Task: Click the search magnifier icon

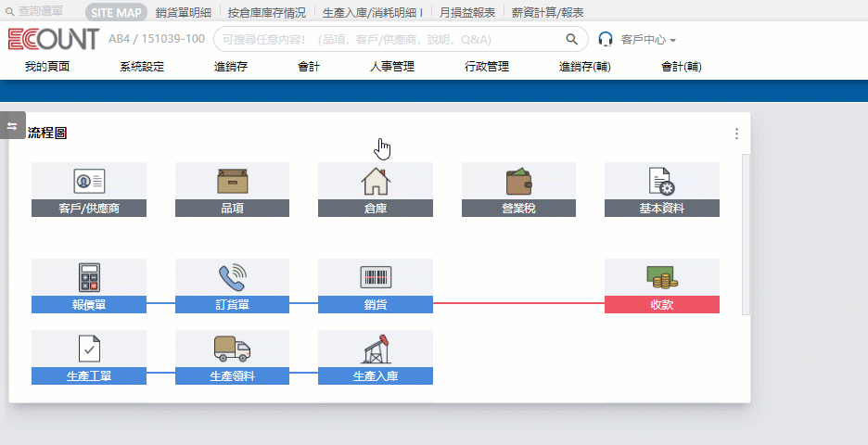Action: pyautogui.click(x=572, y=40)
